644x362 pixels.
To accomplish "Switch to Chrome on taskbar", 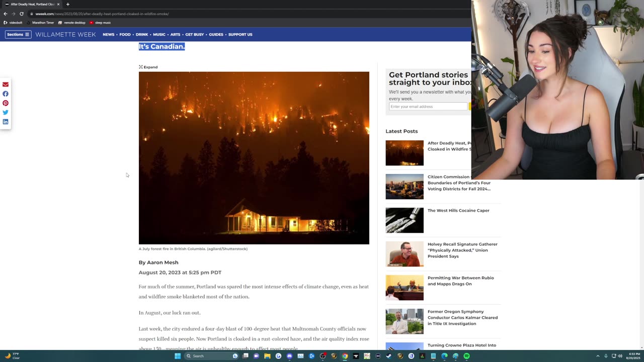I will pyautogui.click(x=345, y=356).
